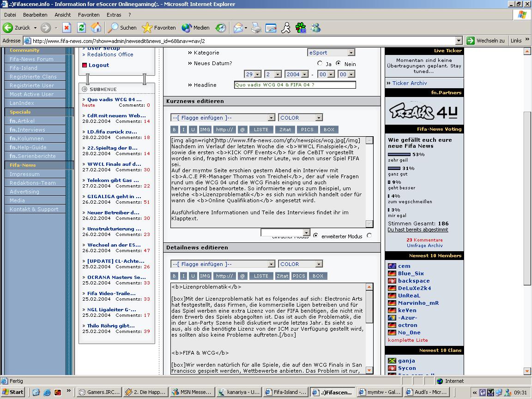Screen dimensions: 532x399
Task: Click the Wechseln zu go button
Action: pos(485,41)
